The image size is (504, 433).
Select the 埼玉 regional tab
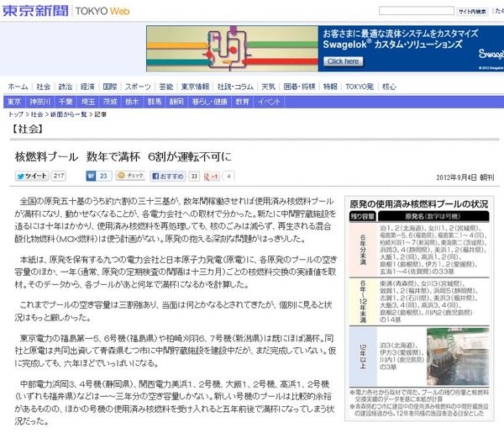click(87, 102)
